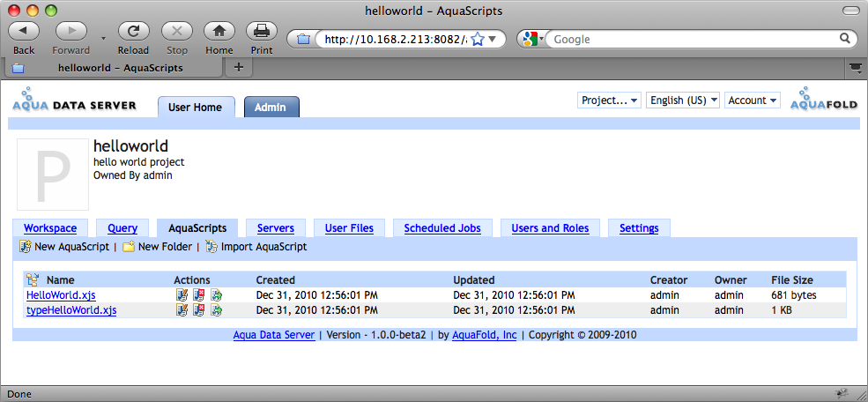
Task: Open the Project... dropdown
Action: tap(608, 100)
